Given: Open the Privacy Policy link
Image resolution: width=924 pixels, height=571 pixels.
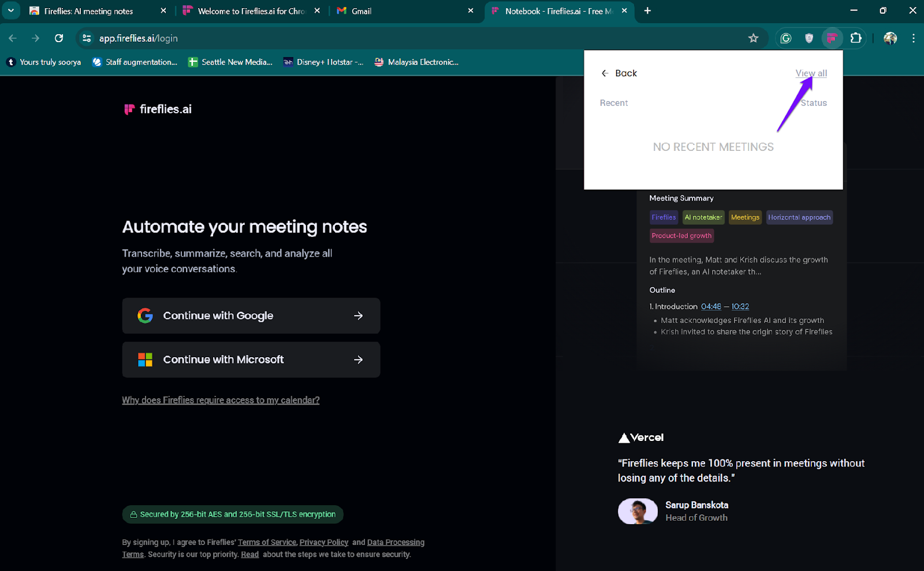Looking at the screenshot, I should [324, 542].
